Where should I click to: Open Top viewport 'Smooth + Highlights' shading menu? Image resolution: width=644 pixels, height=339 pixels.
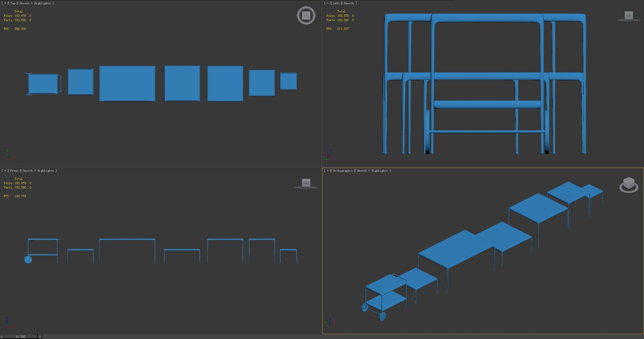35,3
